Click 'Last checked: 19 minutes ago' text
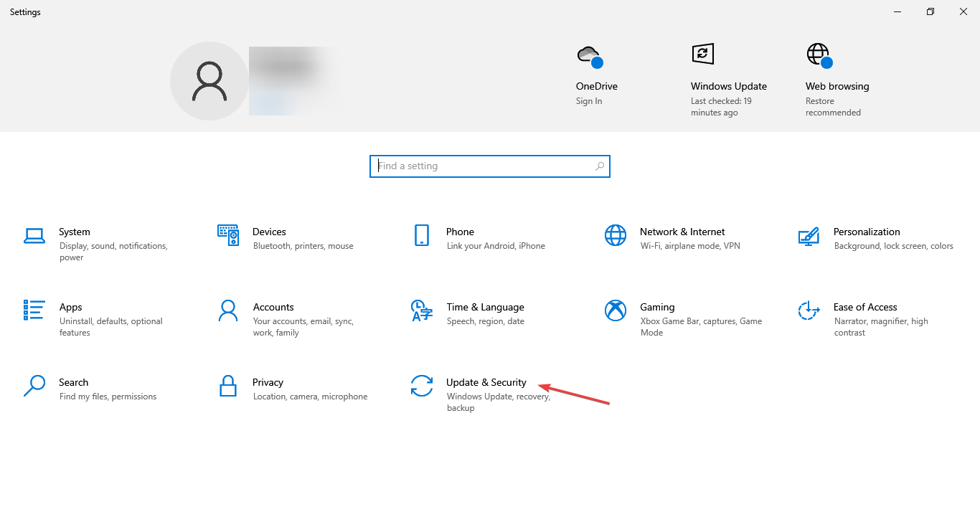This screenshot has height=522, width=980. pos(721,107)
